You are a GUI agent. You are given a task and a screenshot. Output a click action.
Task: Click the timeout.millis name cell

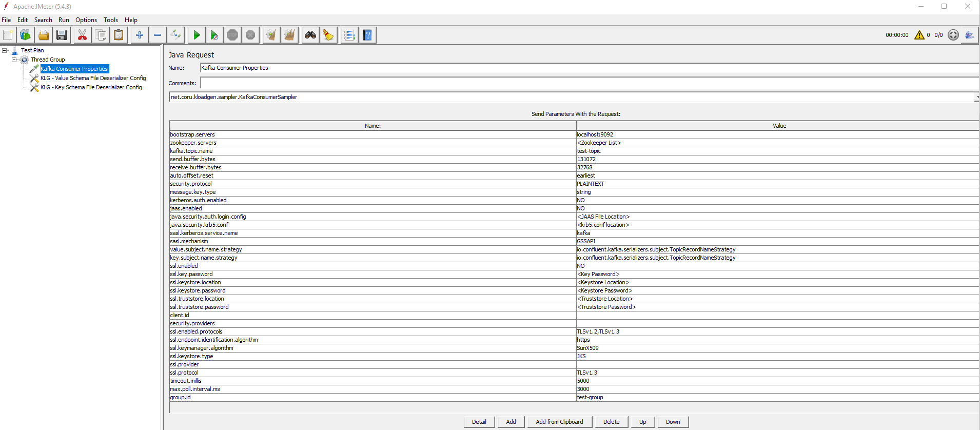coord(373,381)
